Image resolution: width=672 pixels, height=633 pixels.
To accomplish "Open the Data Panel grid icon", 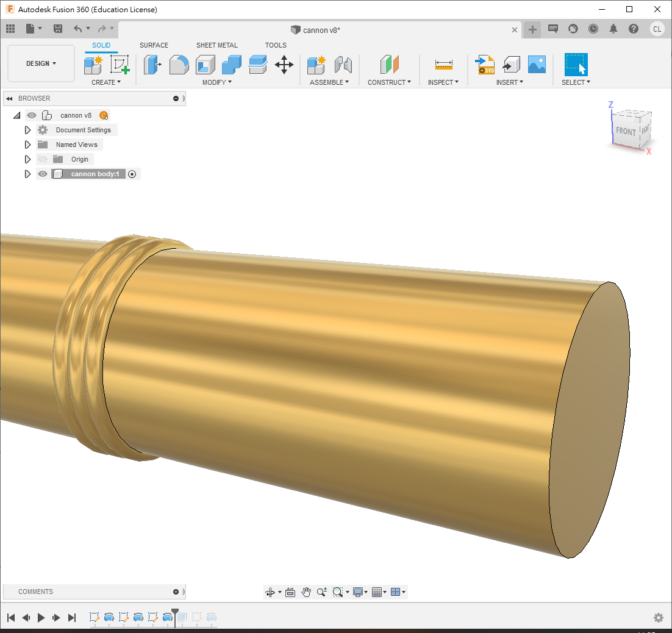I will [10, 29].
